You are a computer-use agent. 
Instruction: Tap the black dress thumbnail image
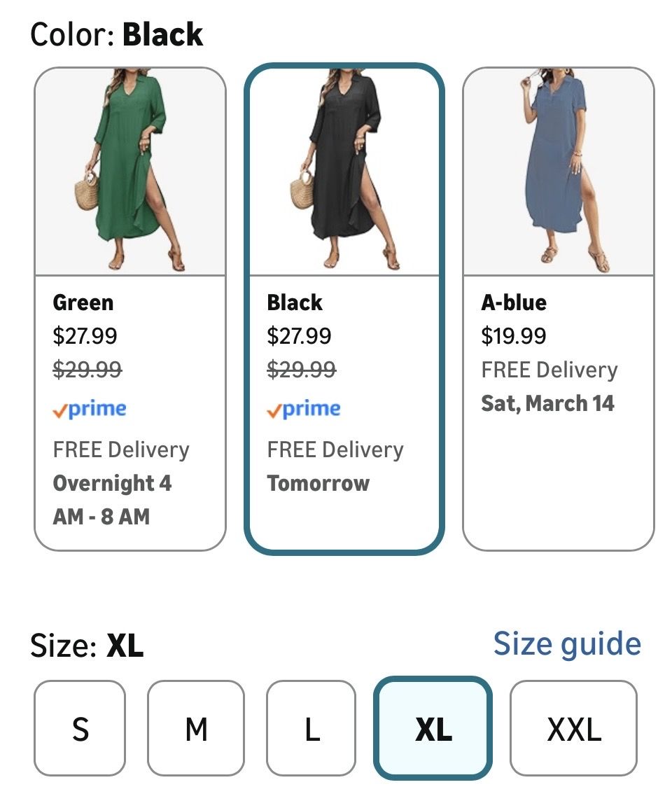point(344,172)
